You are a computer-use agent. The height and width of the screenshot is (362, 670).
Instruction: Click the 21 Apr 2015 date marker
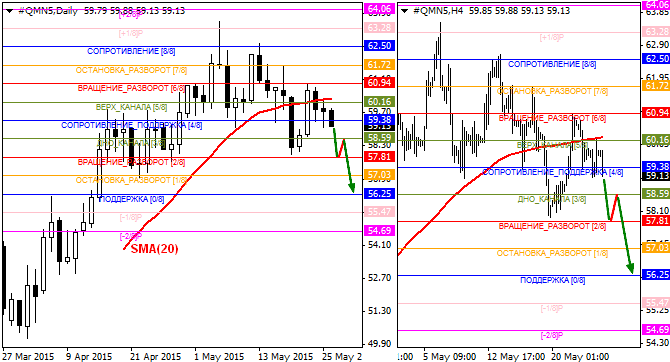point(156,356)
